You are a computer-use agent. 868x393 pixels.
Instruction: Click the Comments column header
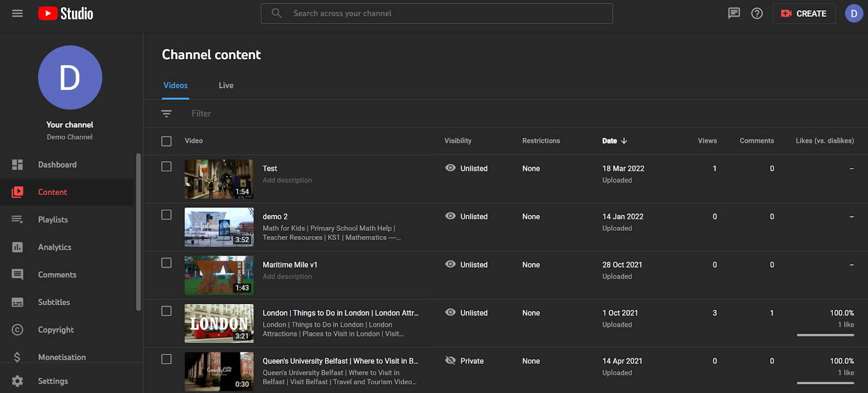757,141
